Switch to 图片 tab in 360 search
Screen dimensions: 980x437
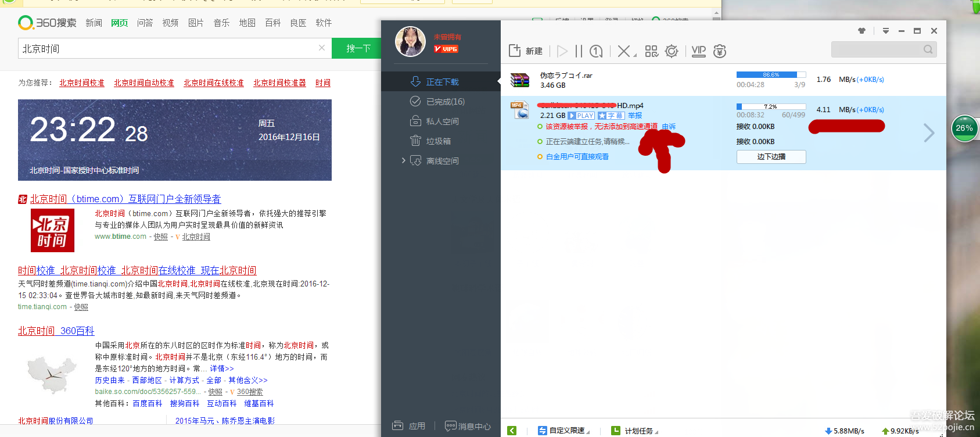coord(196,23)
